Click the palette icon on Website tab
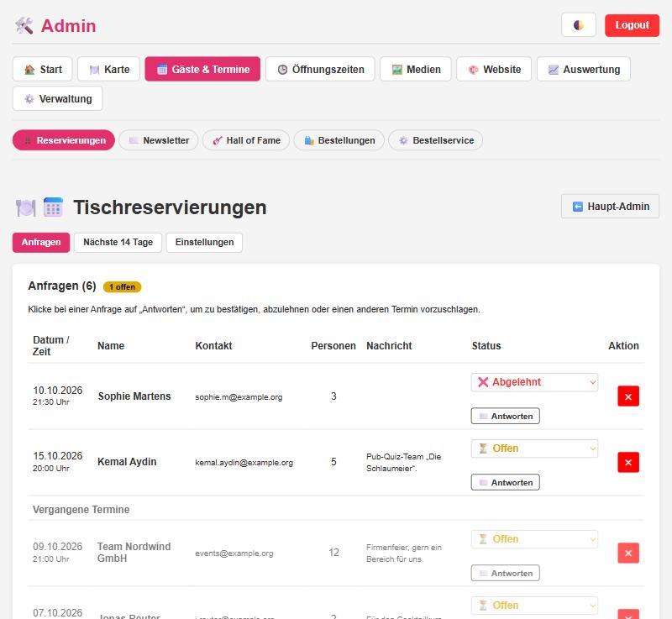The height and width of the screenshot is (619, 672). point(474,70)
